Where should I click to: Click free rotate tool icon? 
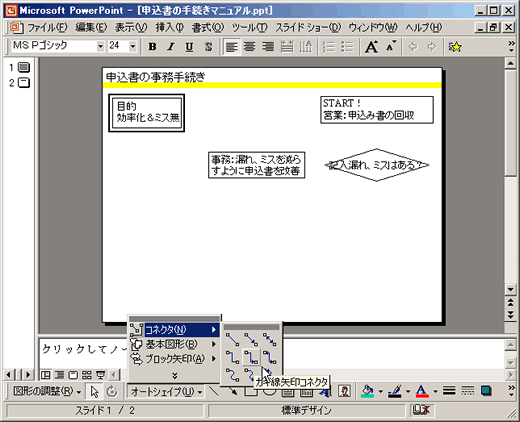(112, 391)
